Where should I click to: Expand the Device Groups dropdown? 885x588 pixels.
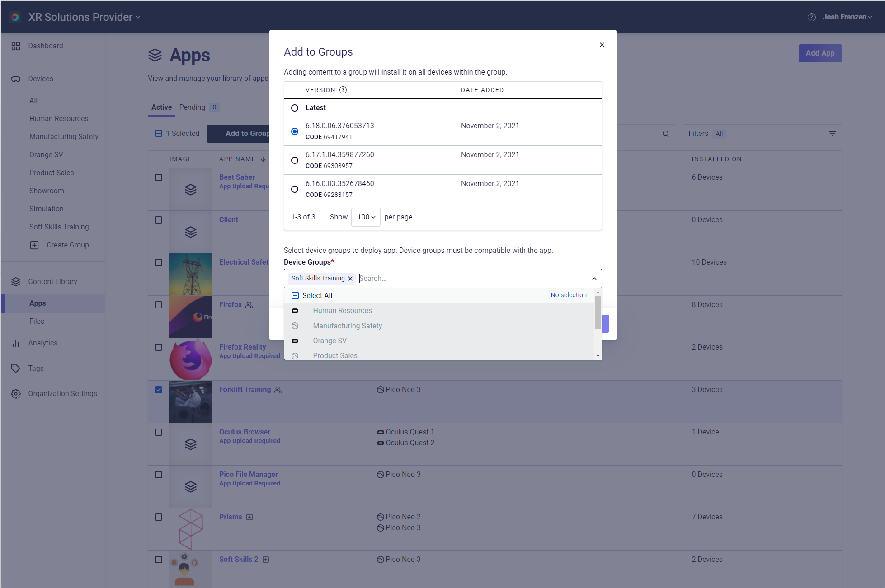point(595,278)
